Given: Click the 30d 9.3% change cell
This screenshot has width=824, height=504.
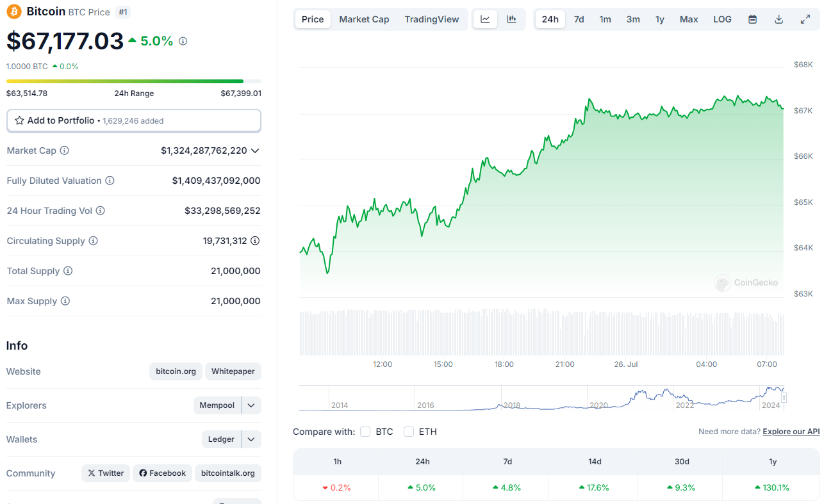Looking at the screenshot, I should [x=680, y=487].
